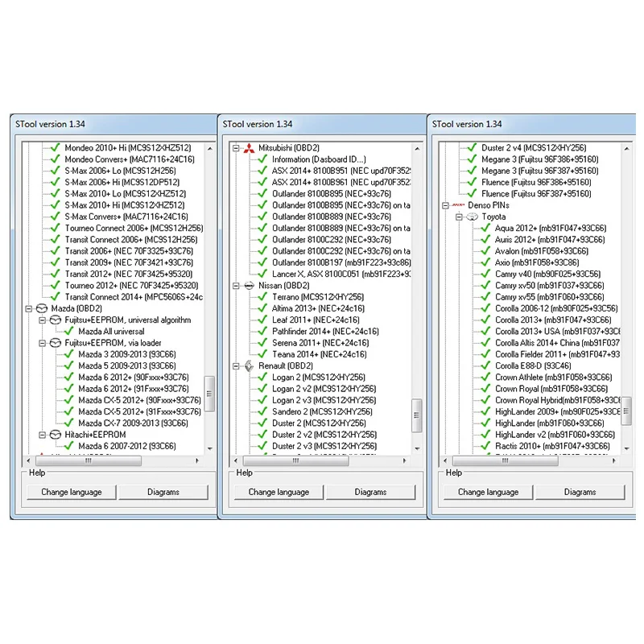Viewport: 644px width, 644px height.
Task: Click the green checkmark beside Sandero 2
Action: [x=262, y=411]
